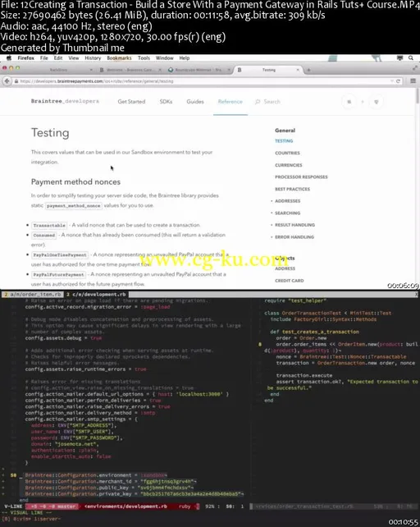Open the SDKs navigation link
This screenshot has width=420, height=527.
coord(166,102)
